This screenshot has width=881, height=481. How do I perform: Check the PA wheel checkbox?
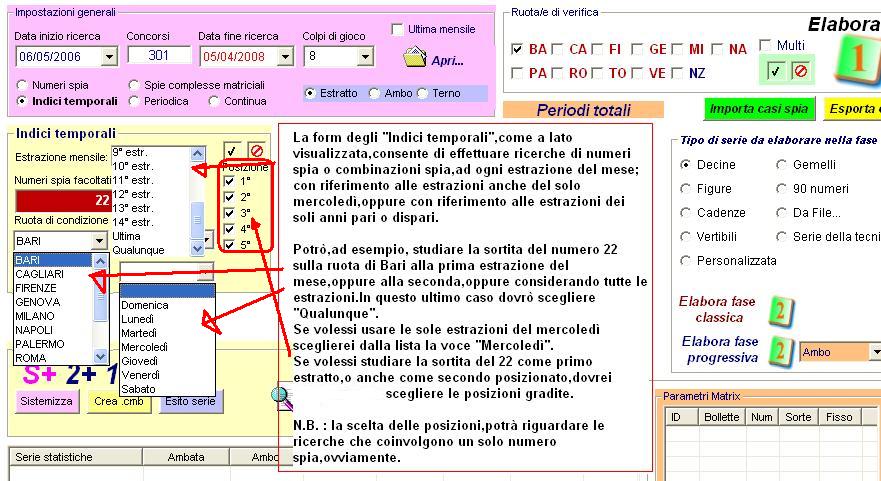point(517,73)
